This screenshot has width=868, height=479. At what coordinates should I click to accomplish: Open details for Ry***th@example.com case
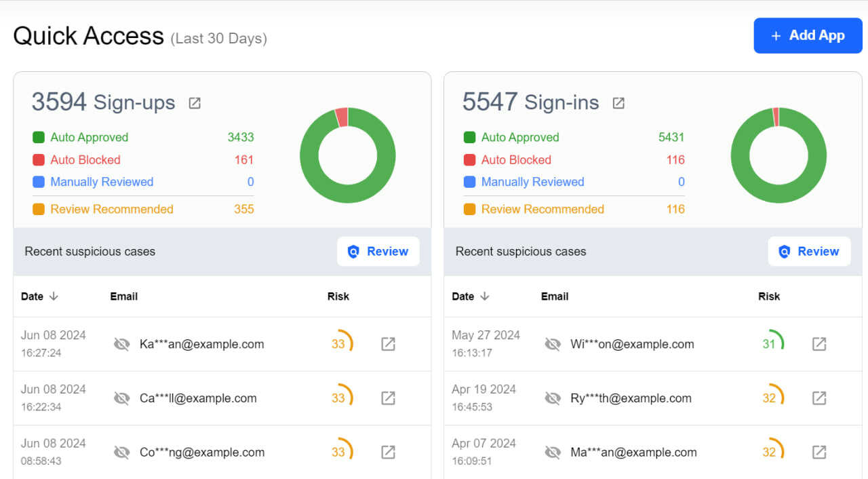(819, 398)
